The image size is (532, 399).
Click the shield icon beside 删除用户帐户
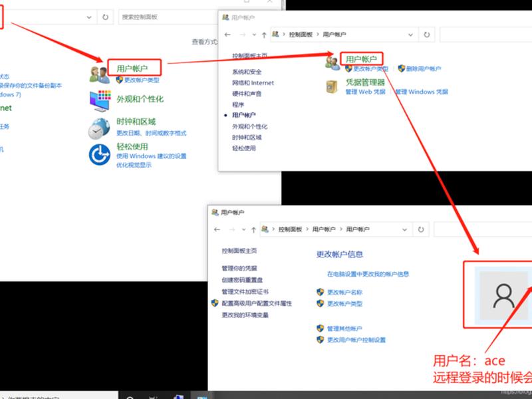(x=402, y=68)
